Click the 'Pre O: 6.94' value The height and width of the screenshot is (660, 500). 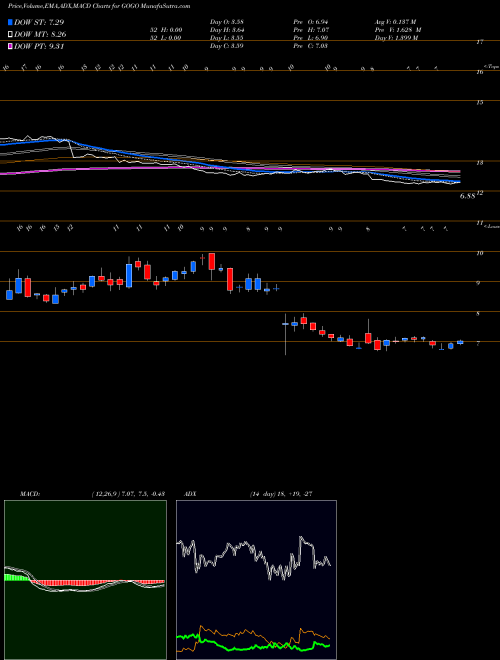pyautogui.click(x=311, y=22)
